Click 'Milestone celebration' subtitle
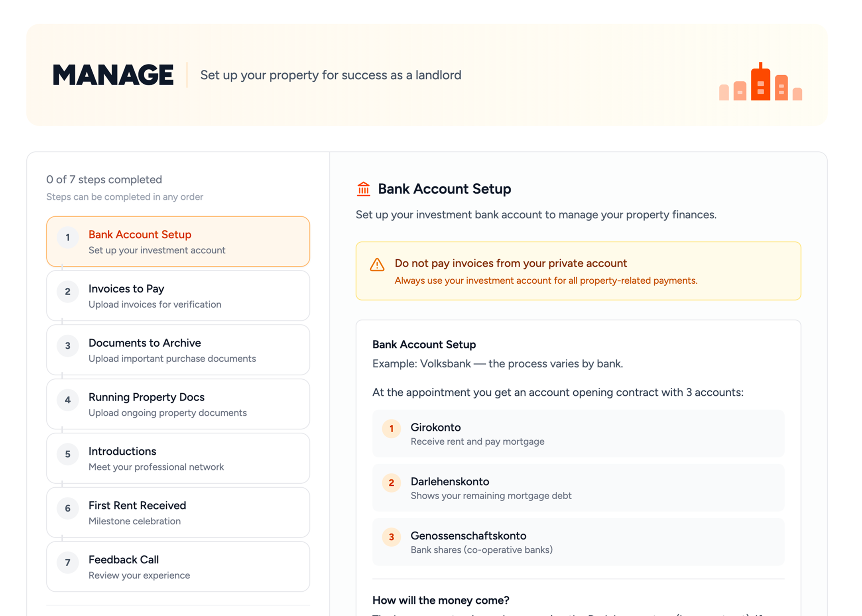Image resolution: width=862 pixels, height=616 pixels. 134,521
